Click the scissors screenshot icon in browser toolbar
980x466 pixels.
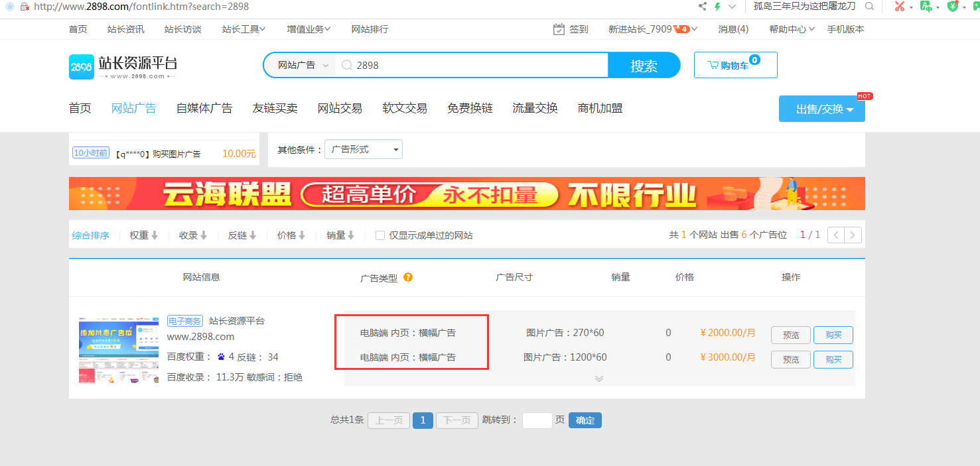coord(899,7)
